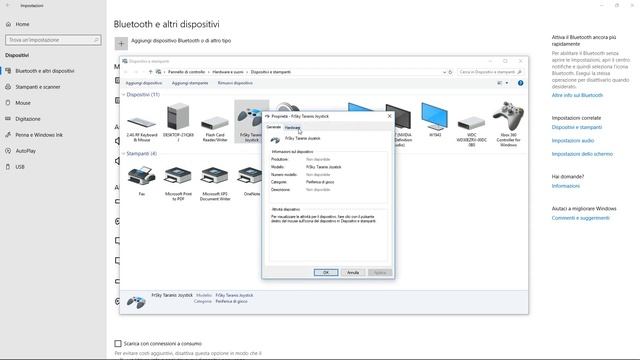Open Impostazioni audio link
Screen dimensions: 640x360
coord(573,140)
